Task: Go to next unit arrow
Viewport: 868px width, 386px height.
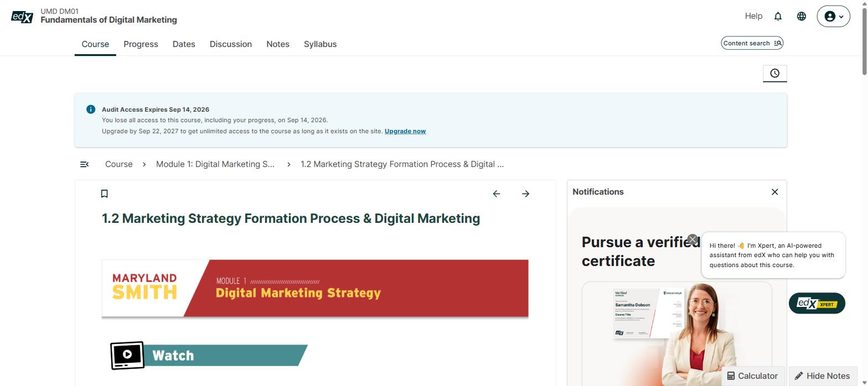Action: 525,194
